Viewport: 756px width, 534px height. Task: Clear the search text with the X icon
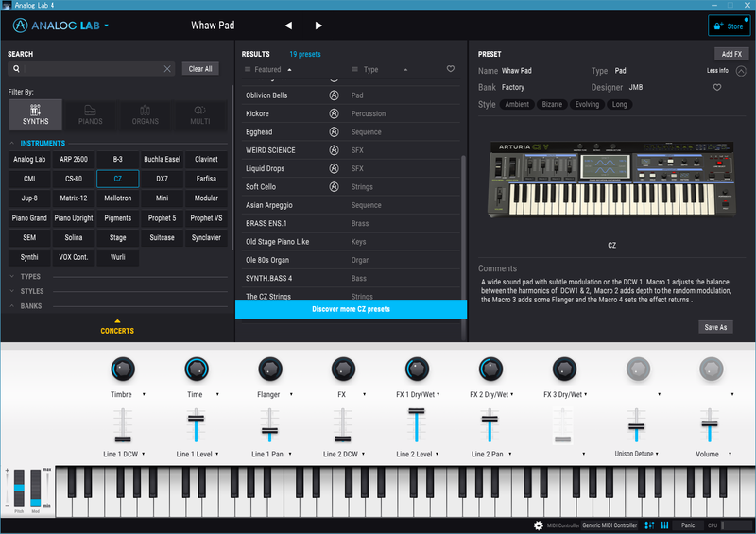[167, 69]
